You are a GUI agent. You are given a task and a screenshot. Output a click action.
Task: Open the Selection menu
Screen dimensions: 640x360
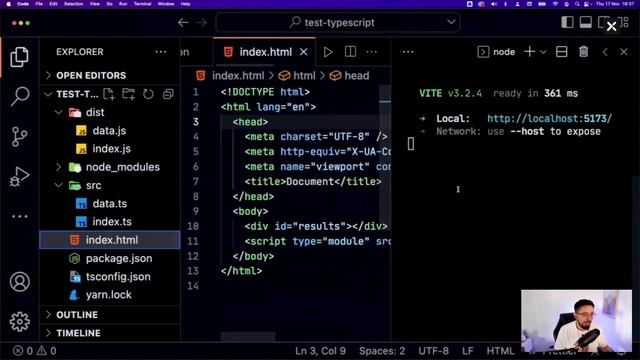point(73,4)
